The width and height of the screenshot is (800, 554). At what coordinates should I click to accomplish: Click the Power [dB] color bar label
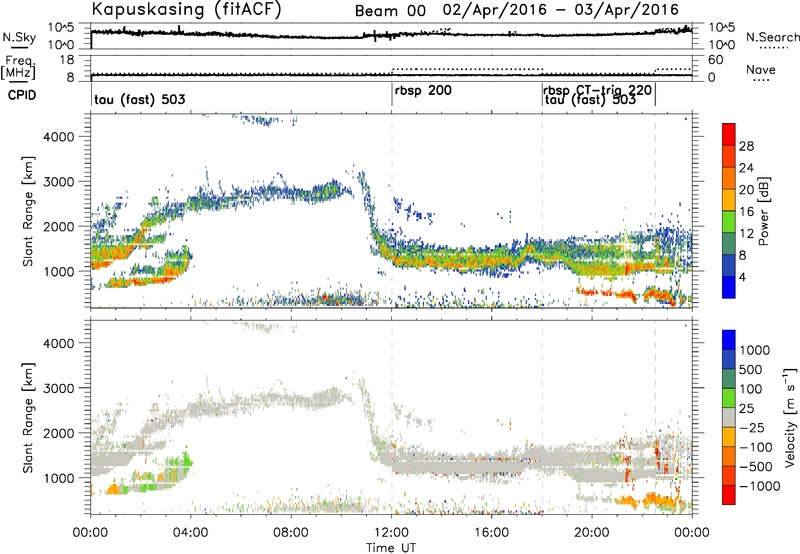click(x=764, y=211)
